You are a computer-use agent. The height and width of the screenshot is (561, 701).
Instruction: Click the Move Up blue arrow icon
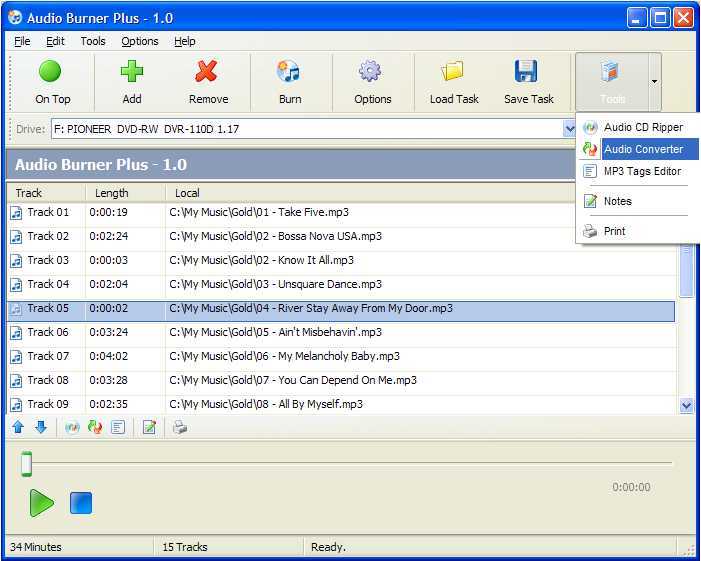point(18,427)
